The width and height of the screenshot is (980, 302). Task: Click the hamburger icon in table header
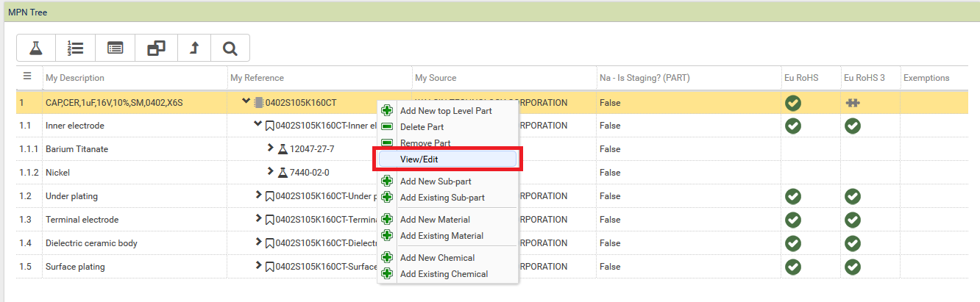(x=27, y=76)
